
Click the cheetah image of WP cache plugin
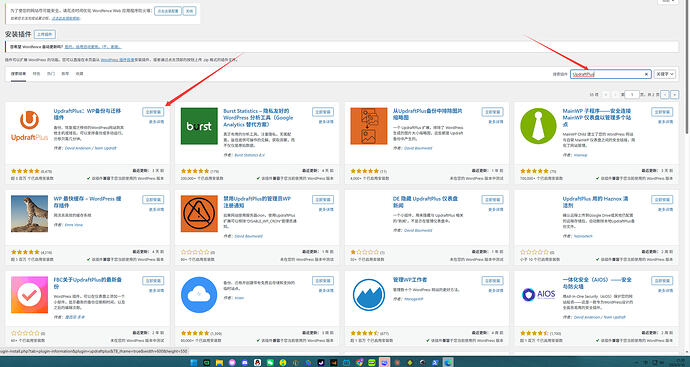(x=29, y=213)
